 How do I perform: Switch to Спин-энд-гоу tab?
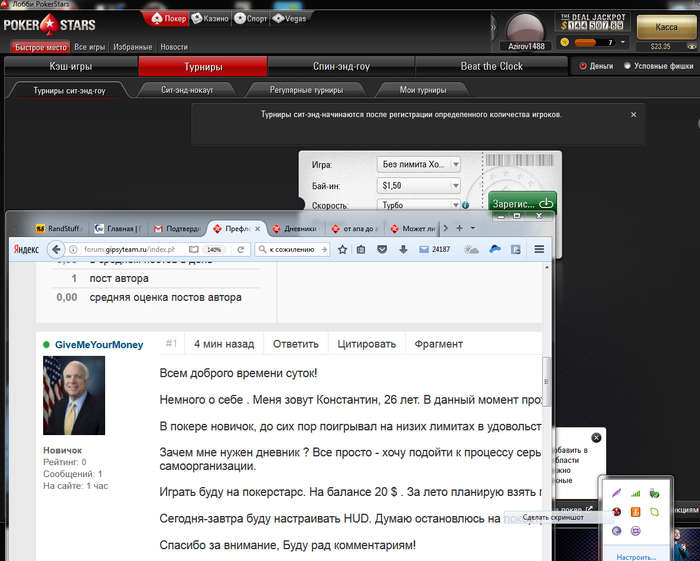(341, 66)
